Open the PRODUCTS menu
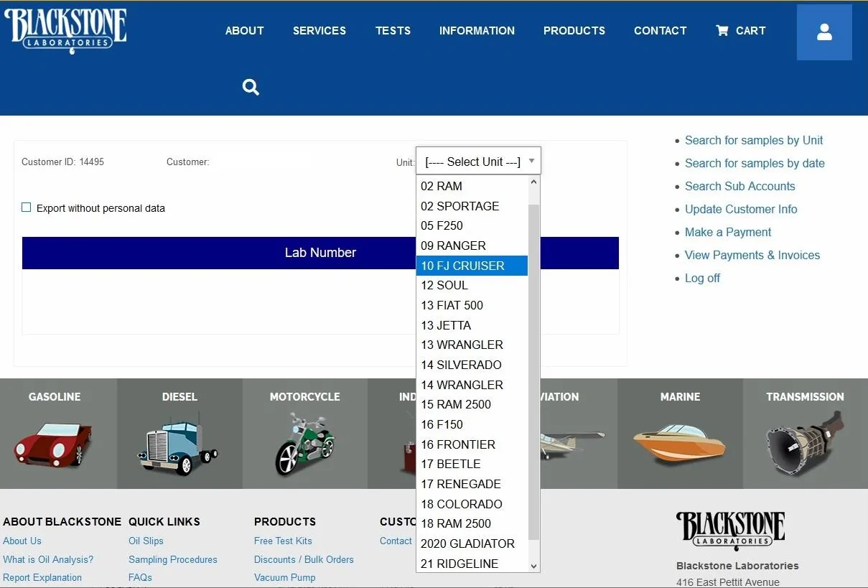The height and width of the screenshot is (588, 868). pos(574,31)
